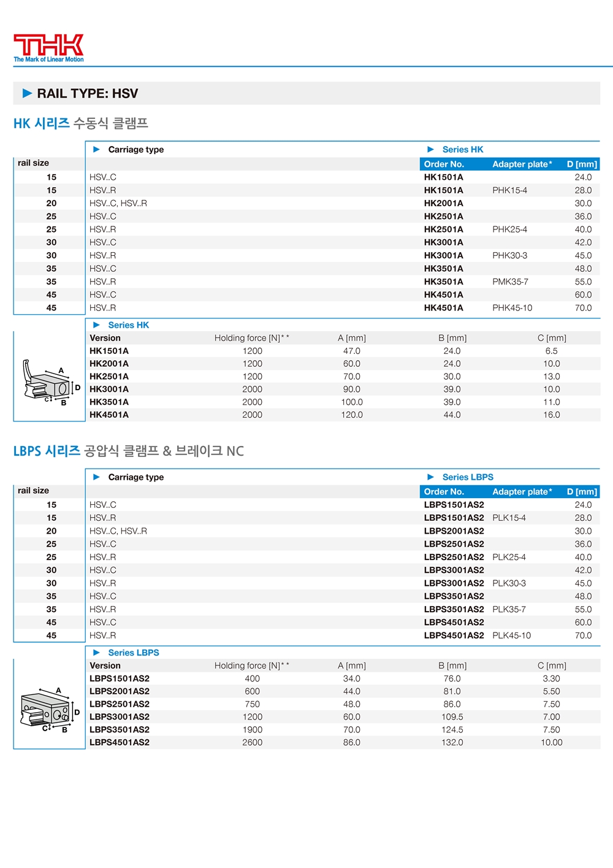Click 'Carriage type' heading in the HK section
Screen dimensions: 613x868
[136, 150]
